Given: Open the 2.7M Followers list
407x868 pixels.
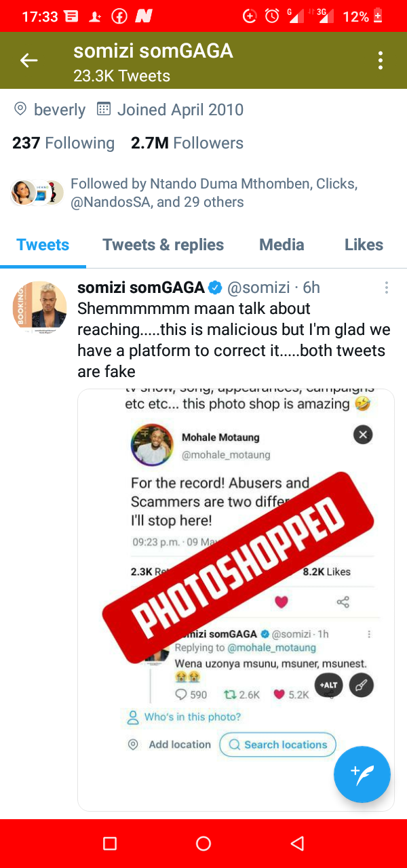Looking at the screenshot, I should coord(187,143).
